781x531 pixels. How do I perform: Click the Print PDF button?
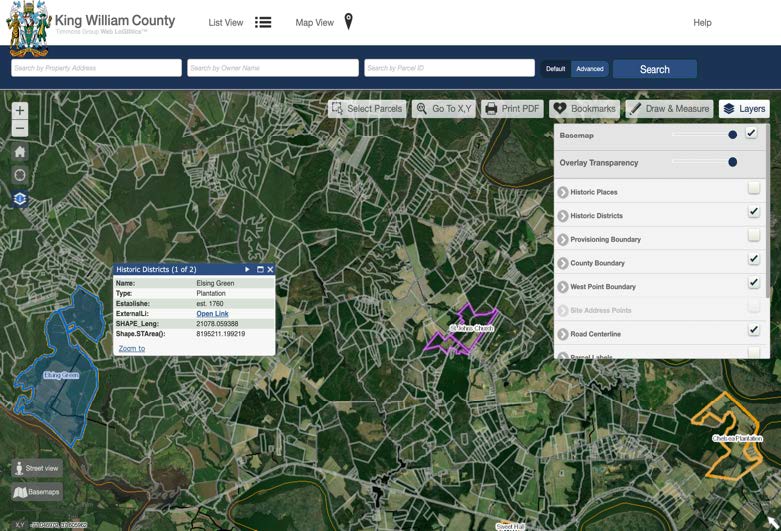click(x=511, y=109)
